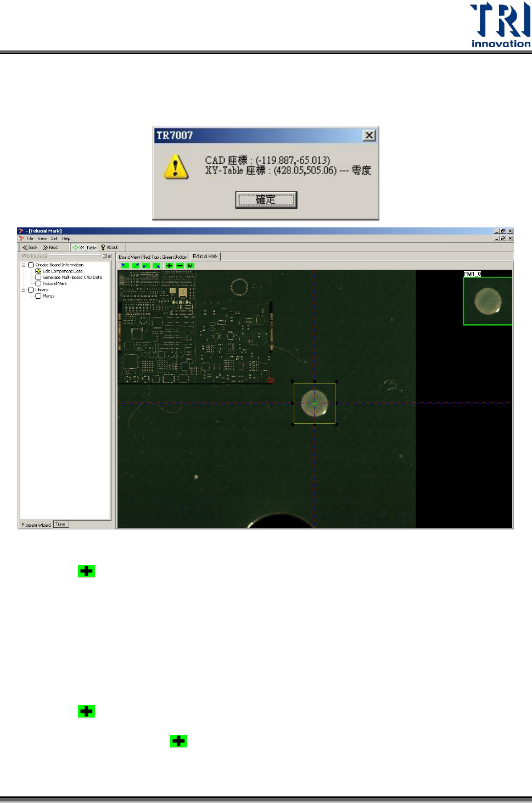Go to Next step in toolbar
532x803 pixels.
pyautogui.click(x=51, y=248)
